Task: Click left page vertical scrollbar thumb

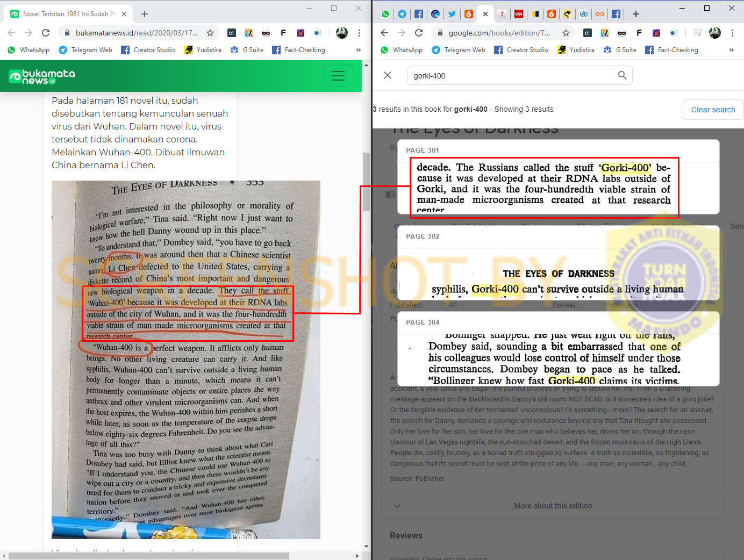Action: tap(367, 182)
